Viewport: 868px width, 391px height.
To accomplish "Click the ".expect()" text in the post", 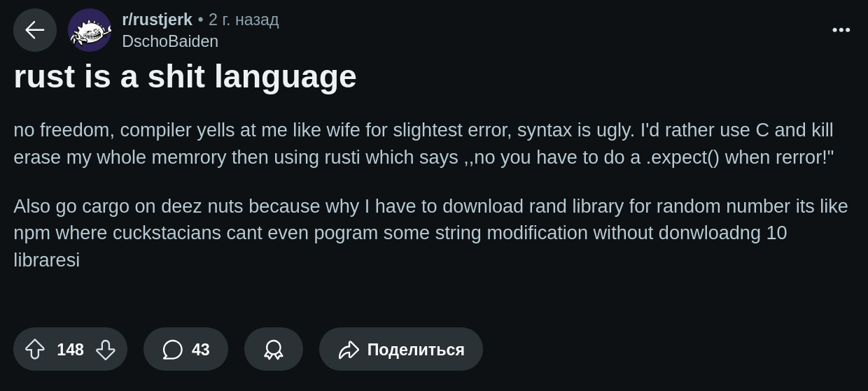I will tap(682, 157).
